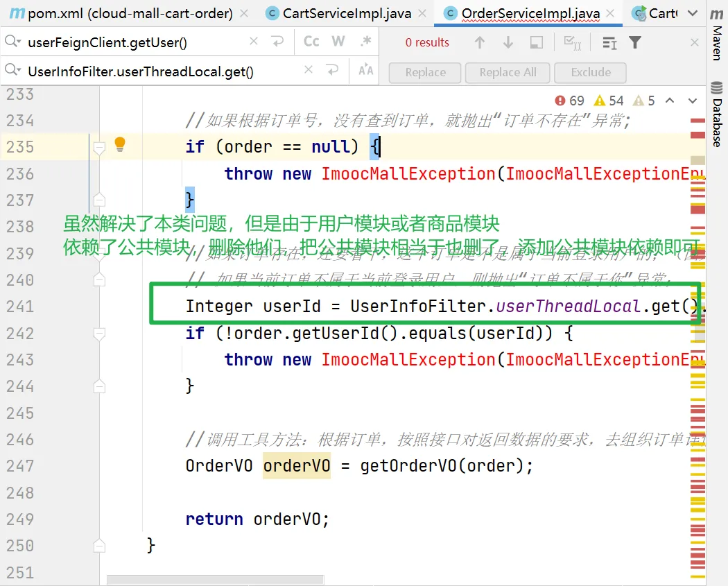Click ImoocMallException on line 236
Screen dimensions: 728x586
tap(408, 173)
